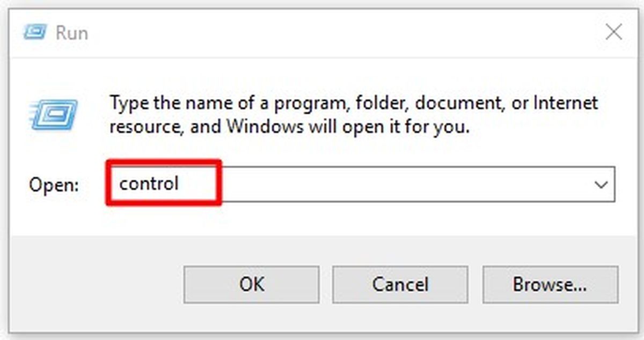Image resolution: width=644 pixels, height=340 pixels.
Task: Expand the Open combo box dropdown arrow
Action: (x=601, y=184)
